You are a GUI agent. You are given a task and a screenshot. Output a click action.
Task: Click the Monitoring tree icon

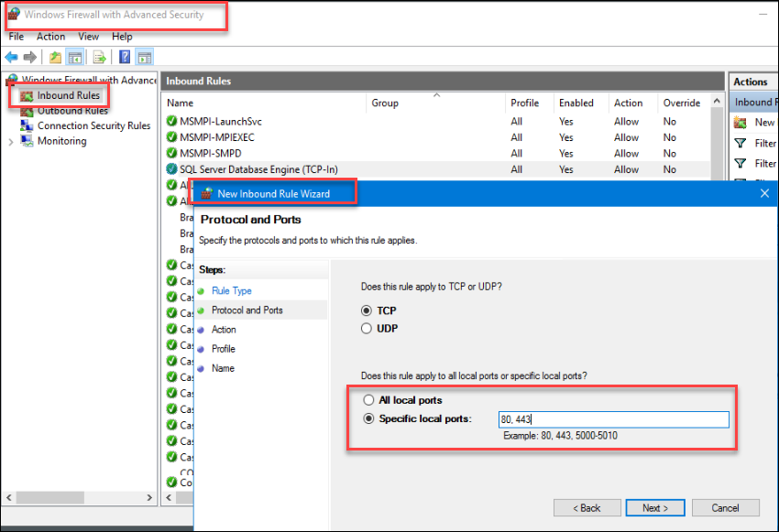coord(27,141)
